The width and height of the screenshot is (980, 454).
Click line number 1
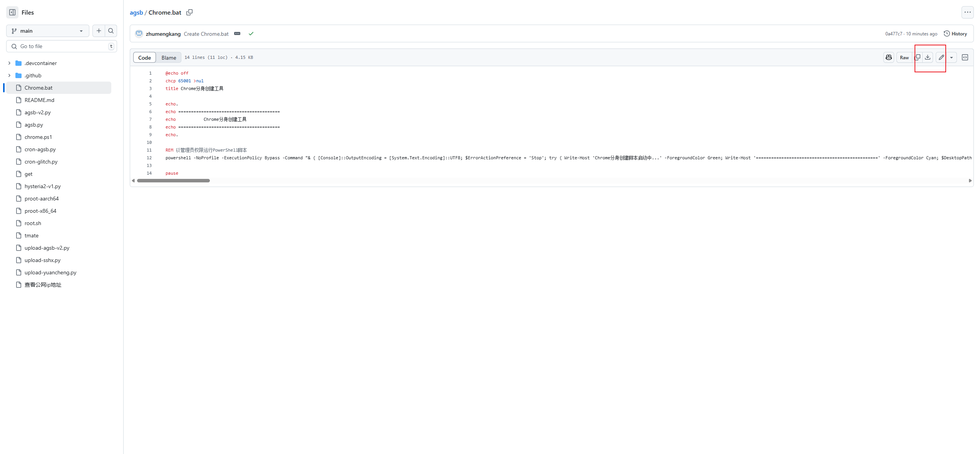(x=150, y=73)
